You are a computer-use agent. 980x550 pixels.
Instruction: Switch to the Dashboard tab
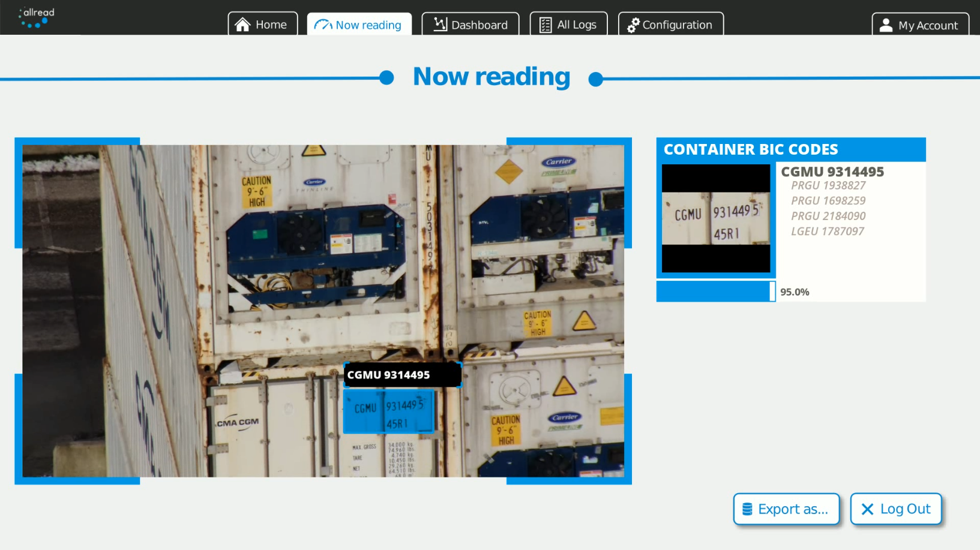click(470, 25)
